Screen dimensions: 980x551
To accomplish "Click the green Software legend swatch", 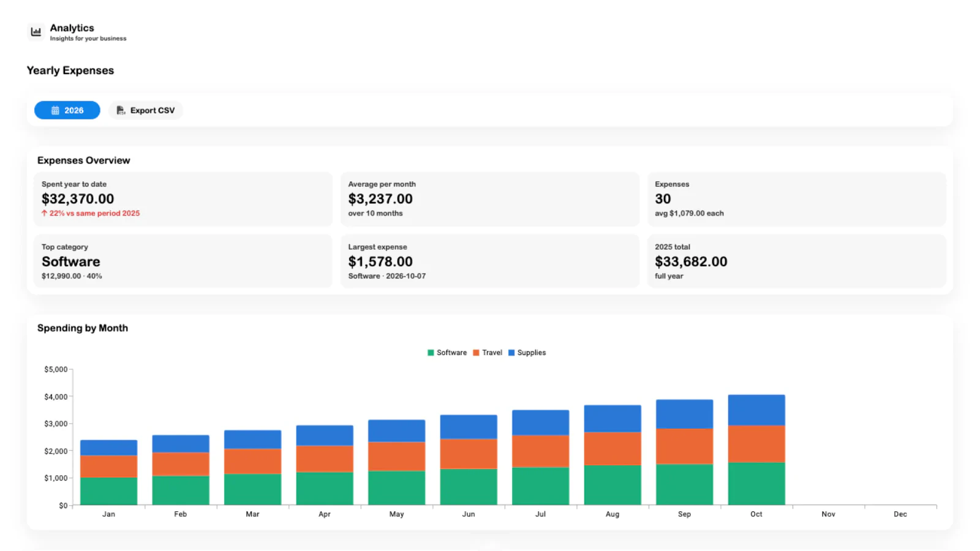I will pos(431,353).
